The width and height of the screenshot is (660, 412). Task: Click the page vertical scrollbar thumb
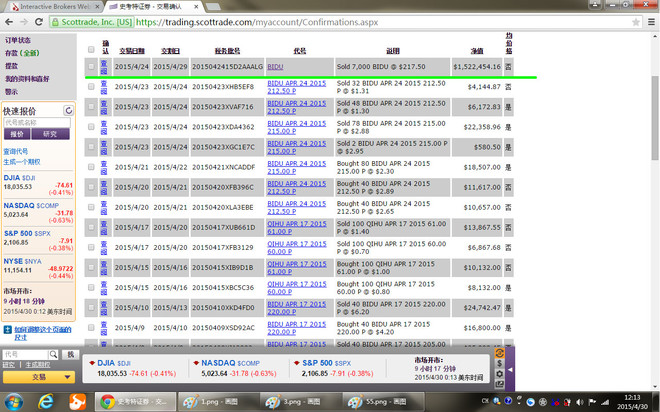coord(655,118)
